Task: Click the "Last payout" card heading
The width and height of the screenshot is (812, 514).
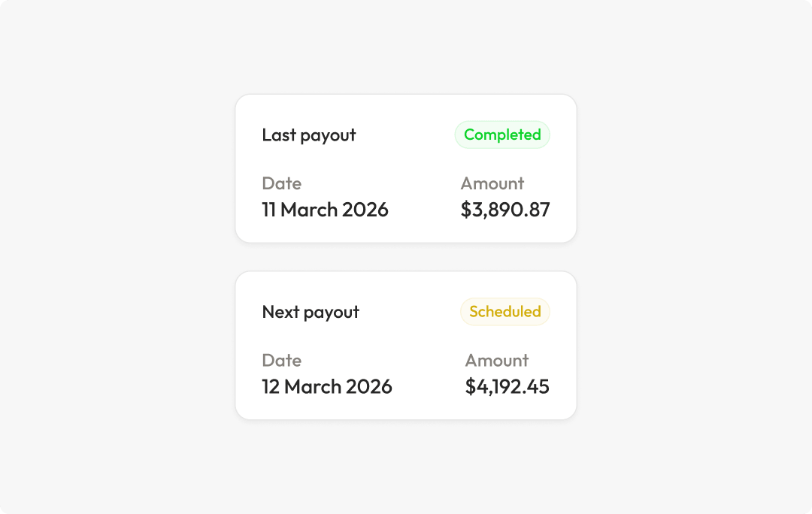Action: pyautogui.click(x=309, y=135)
